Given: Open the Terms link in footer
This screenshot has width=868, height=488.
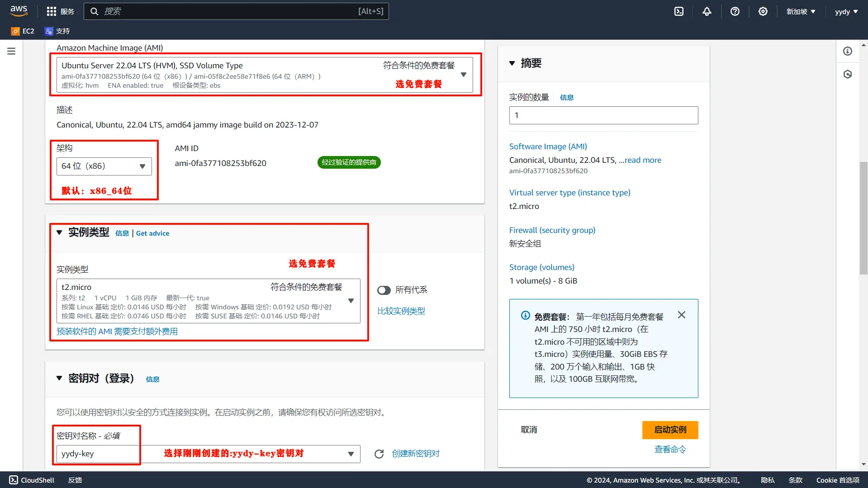Looking at the screenshot, I should 796,480.
